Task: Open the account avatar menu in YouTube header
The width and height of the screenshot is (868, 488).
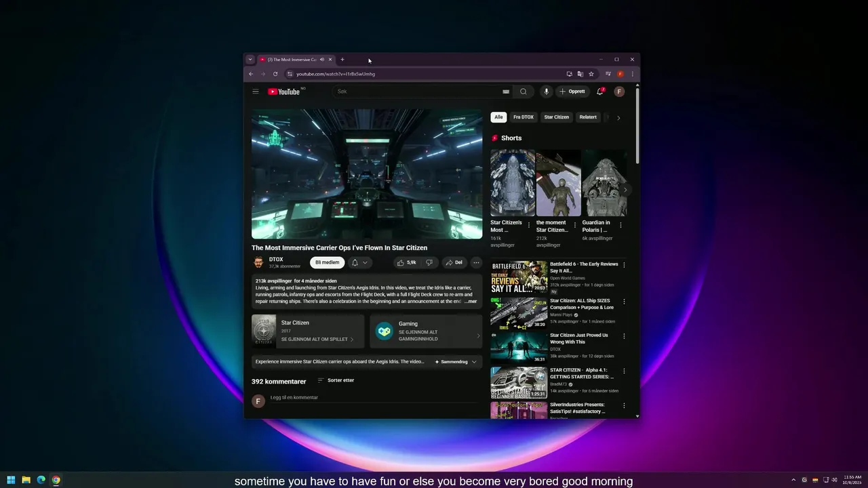Action: (x=619, y=91)
